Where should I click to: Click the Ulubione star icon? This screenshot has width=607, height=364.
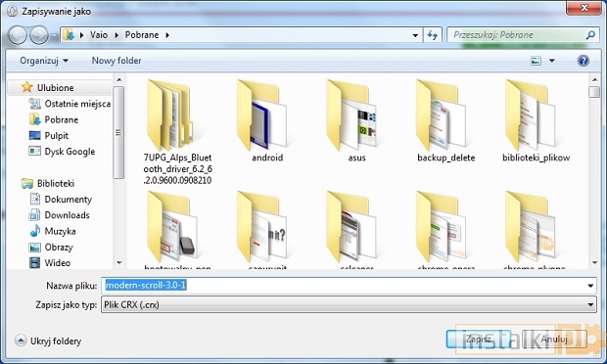26,87
